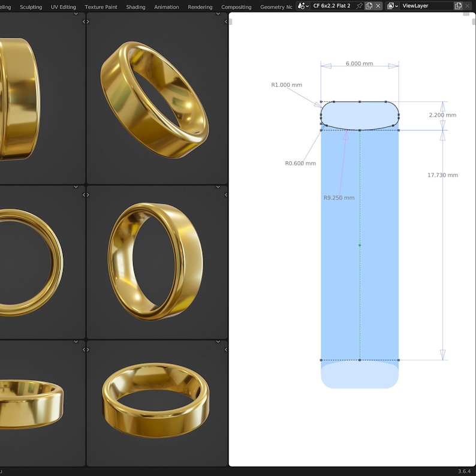Delete scene CF 6x2.2 Flat 2
This screenshot has width=476, height=476.
378,6
